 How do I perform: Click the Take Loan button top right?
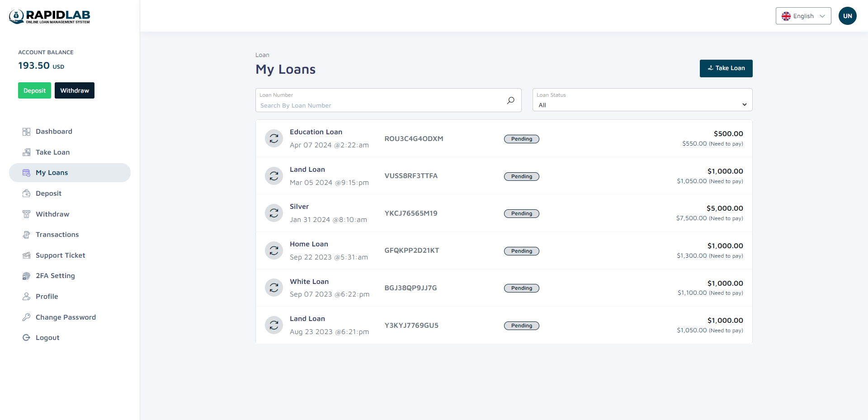(x=726, y=68)
